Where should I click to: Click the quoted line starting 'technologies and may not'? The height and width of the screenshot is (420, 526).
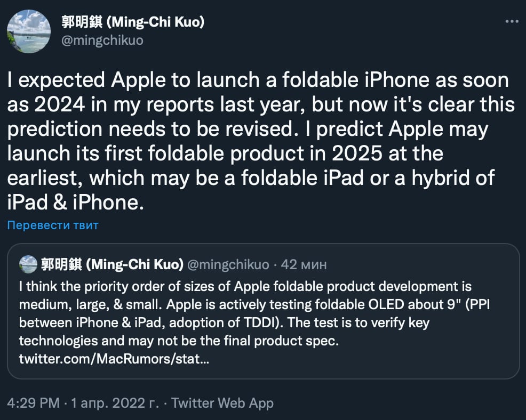pos(178,341)
